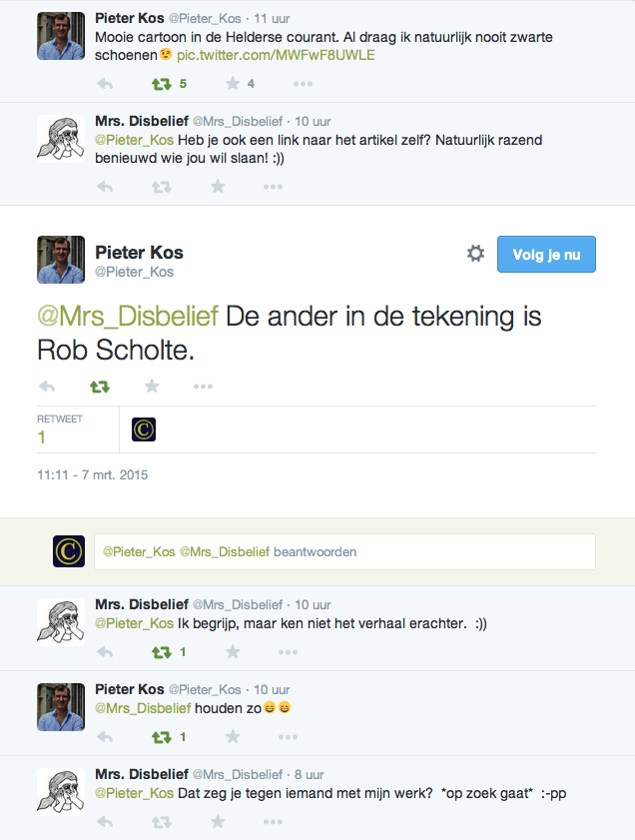Click the Volg je nu follow button
The width and height of the screenshot is (635, 840).
[546, 254]
